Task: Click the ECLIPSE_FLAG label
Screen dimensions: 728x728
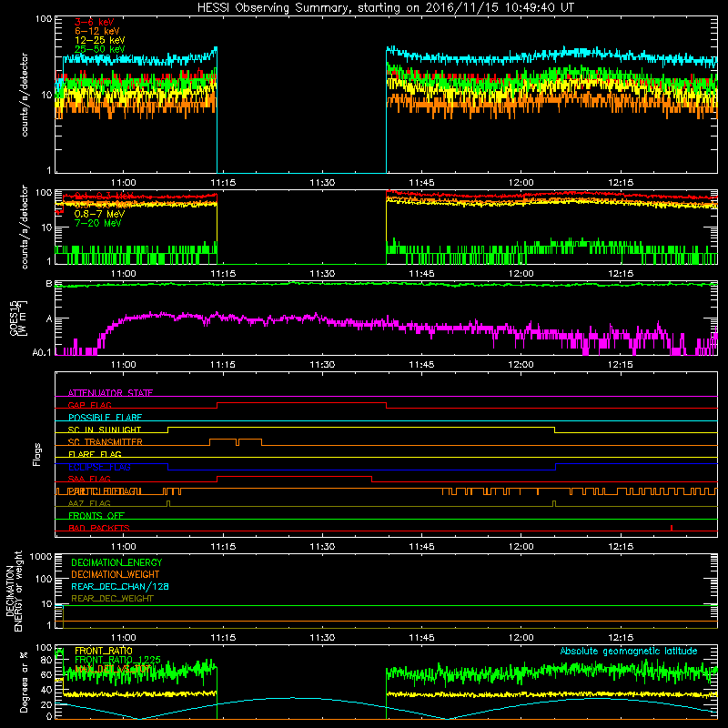Action: click(x=99, y=467)
